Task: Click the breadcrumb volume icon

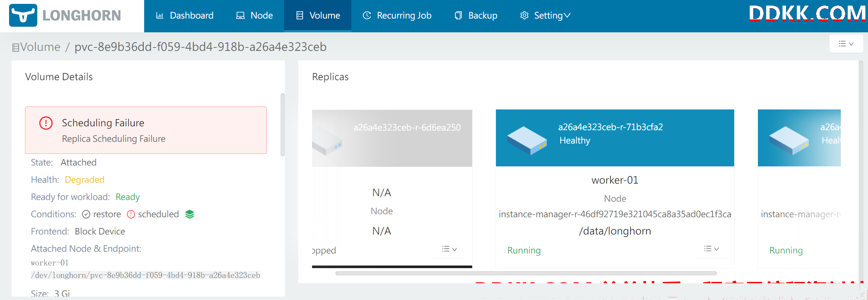Action: (16, 47)
